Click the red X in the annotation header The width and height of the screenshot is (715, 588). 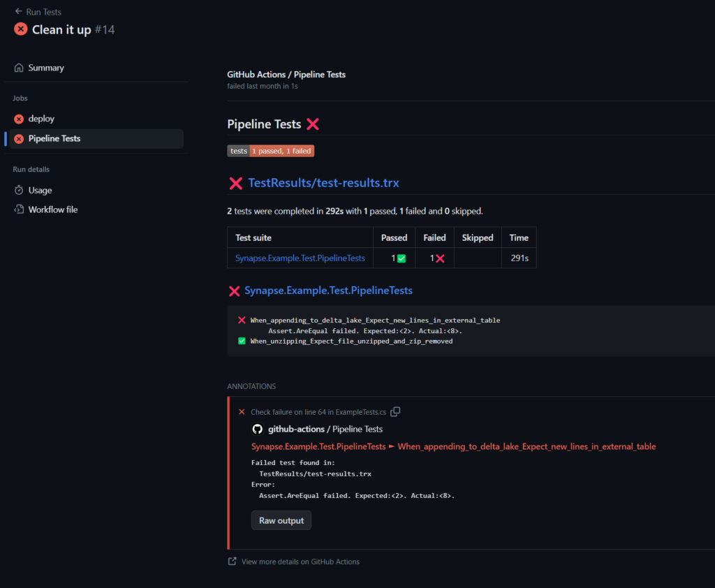[x=242, y=412]
